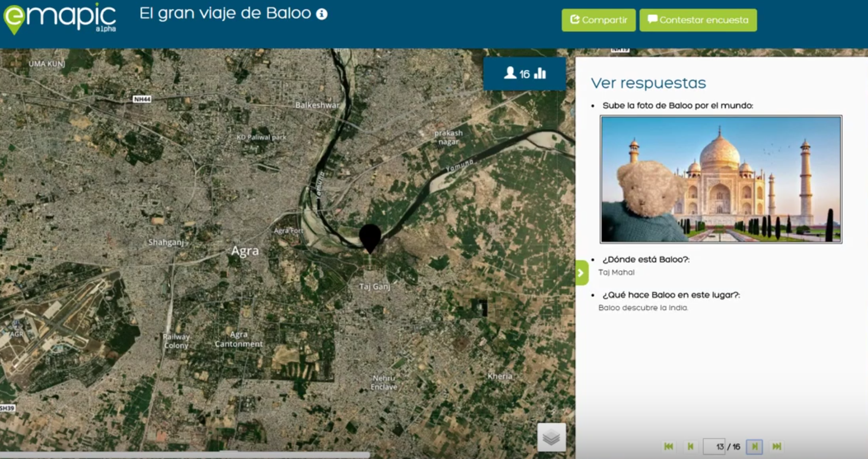The height and width of the screenshot is (459, 868).
Task: Click 'Balkeshwar' map label
Action: tap(317, 105)
